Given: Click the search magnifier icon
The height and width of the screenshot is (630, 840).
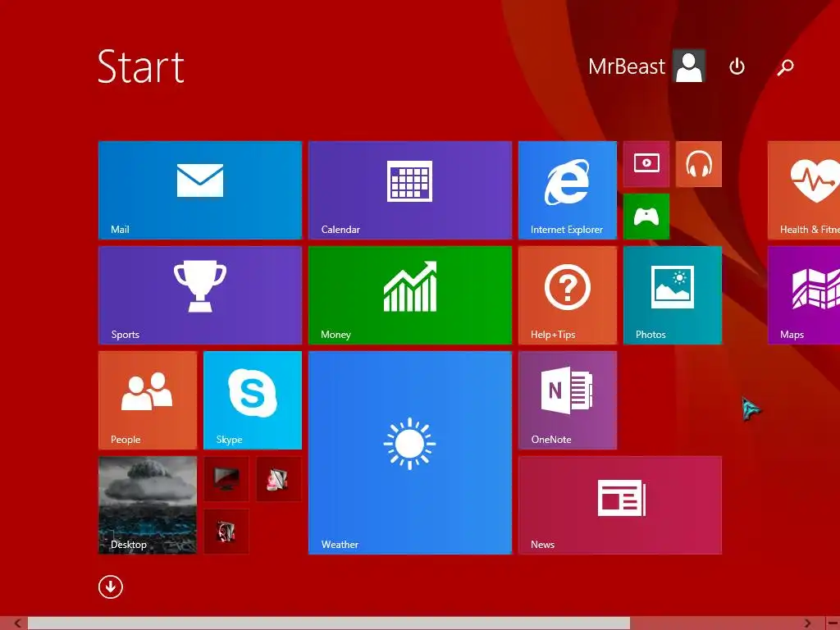Looking at the screenshot, I should (x=785, y=67).
